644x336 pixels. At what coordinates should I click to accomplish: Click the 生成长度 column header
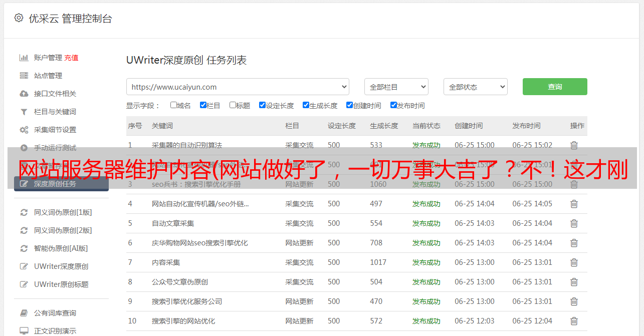(x=384, y=126)
